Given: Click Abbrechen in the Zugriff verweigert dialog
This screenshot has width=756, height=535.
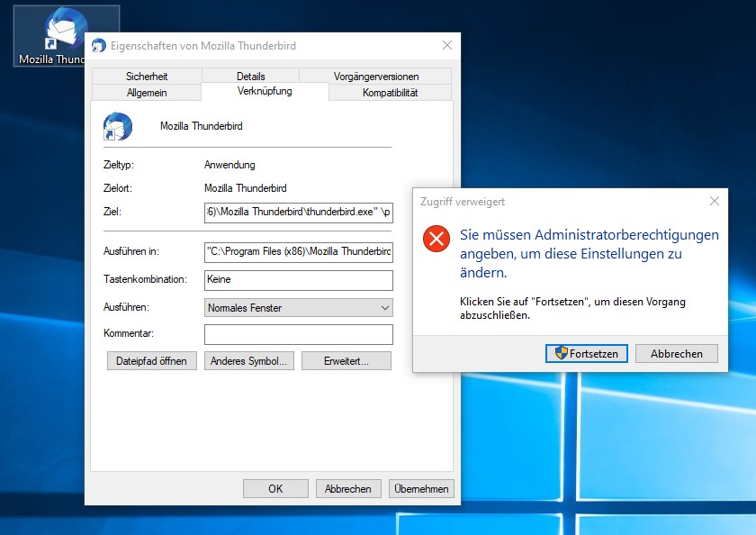Looking at the screenshot, I should pos(677,354).
